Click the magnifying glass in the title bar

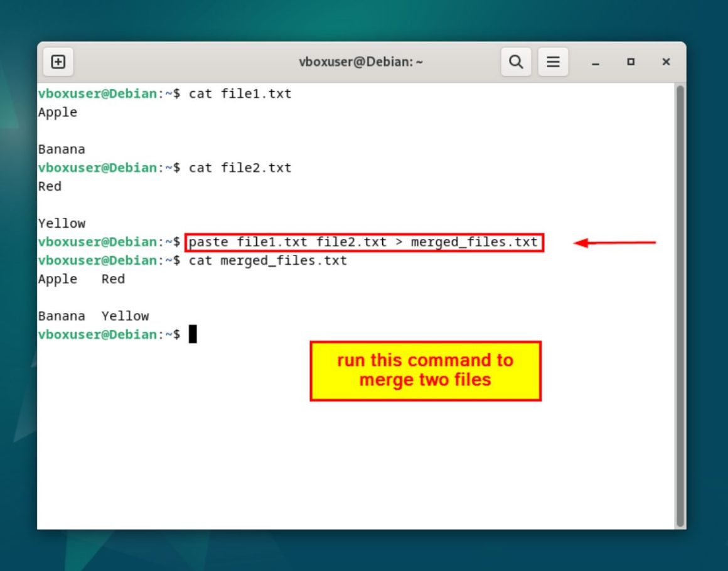pyautogui.click(x=516, y=61)
